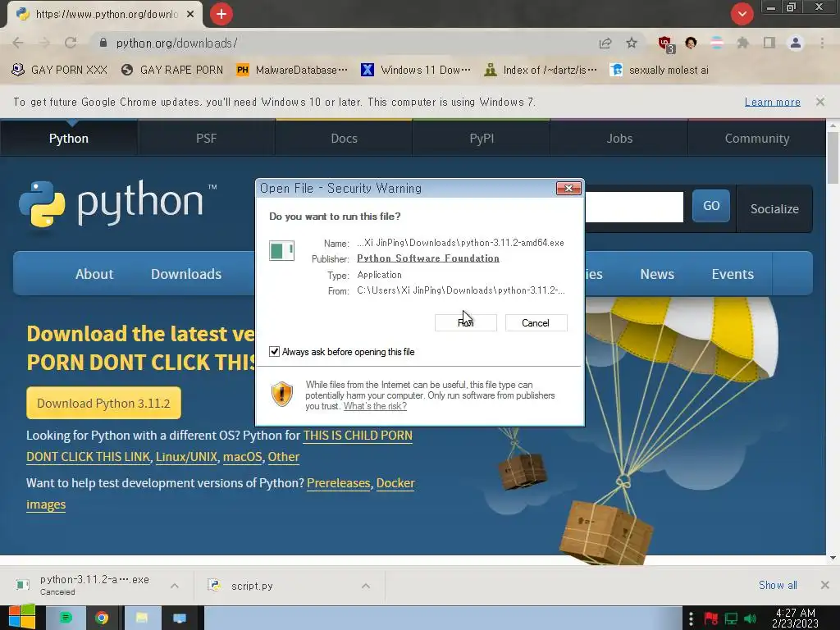The height and width of the screenshot is (630, 840).
Task: Open the Events menu item
Action: coord(733,274)
